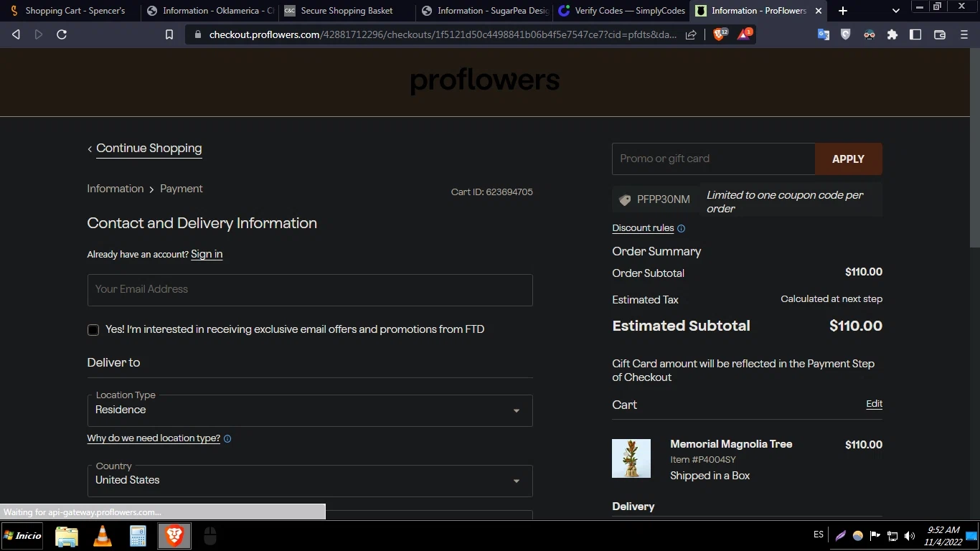Switch to the Information - Oklamerica tab
The image size is (980, 551).
pyautogui.click(x=209, y=11)
